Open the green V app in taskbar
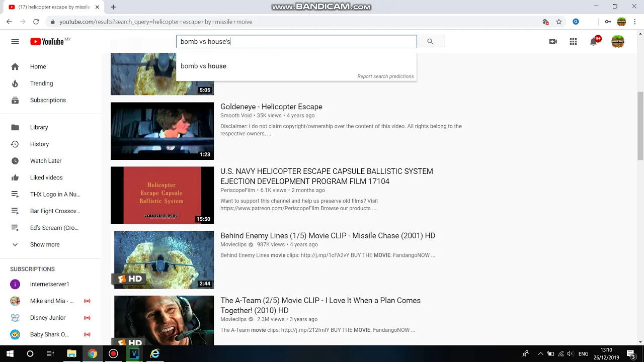 pyautogui.click(x=134, y=354)
